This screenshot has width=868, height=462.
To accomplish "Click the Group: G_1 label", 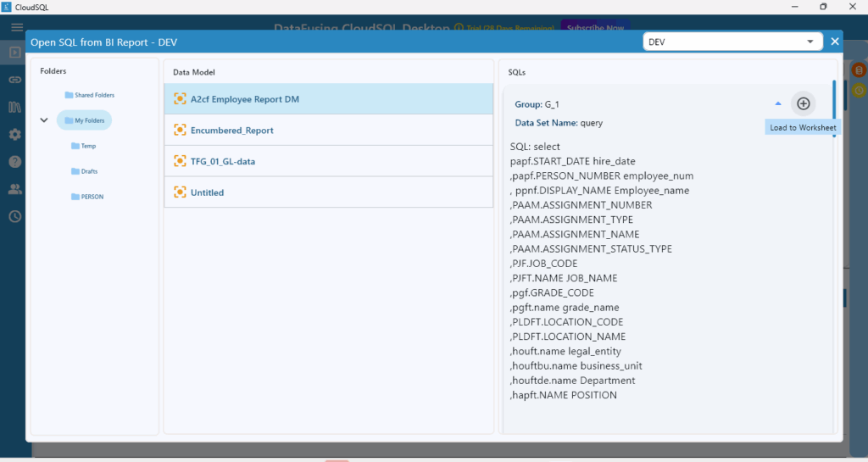I will 537,104.
